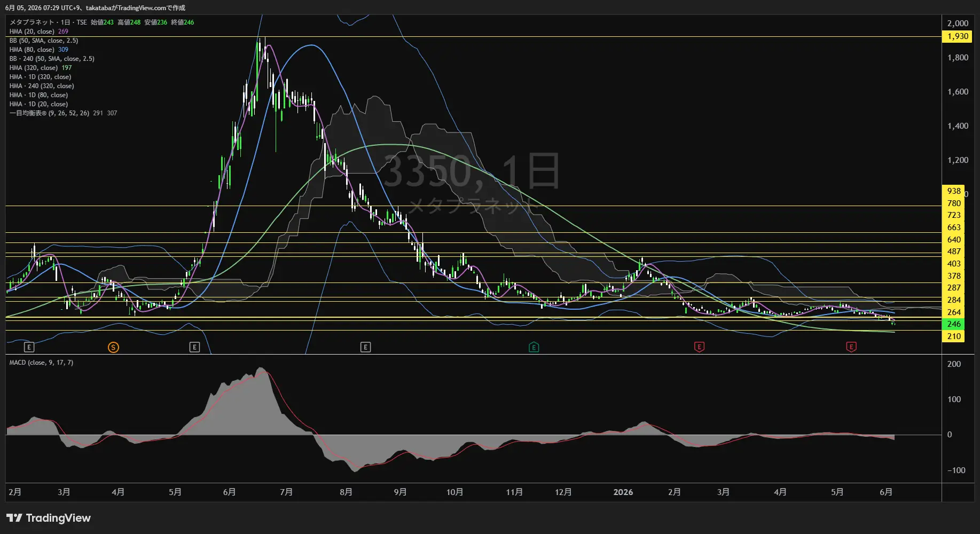Click the yellow 663 price label
The width and height of the screenshot is (980, 534).
point(954,227)
